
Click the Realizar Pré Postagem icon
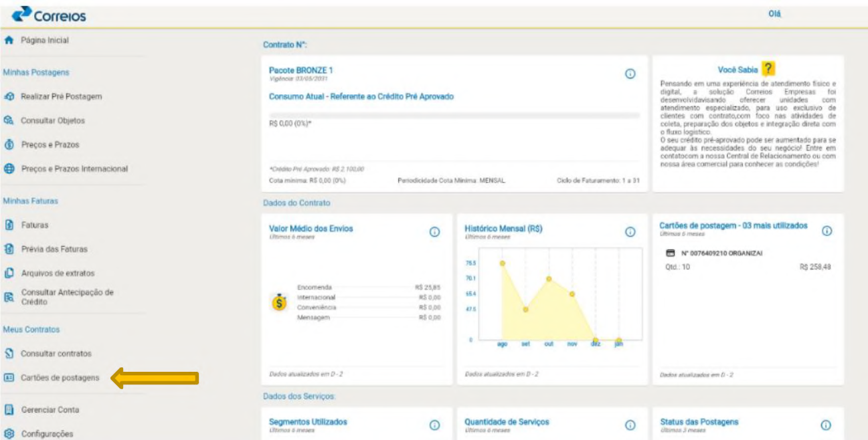(9, 97)
